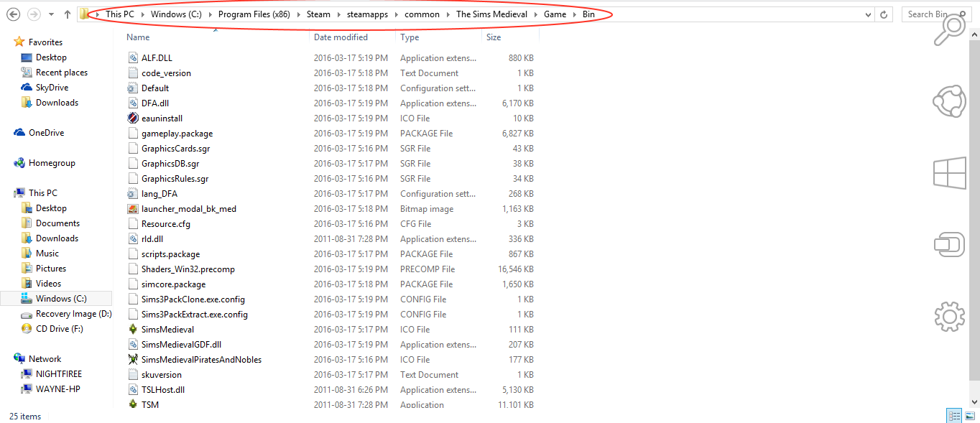The height and width of the screenshot is (423, 980).
Task: Open chevron after Game in address bar
Action: click(x=573, y=14)
